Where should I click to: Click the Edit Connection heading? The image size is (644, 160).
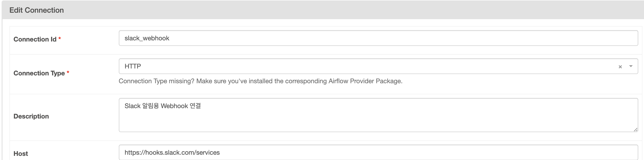pyautogui.click(x=37, y=10)
